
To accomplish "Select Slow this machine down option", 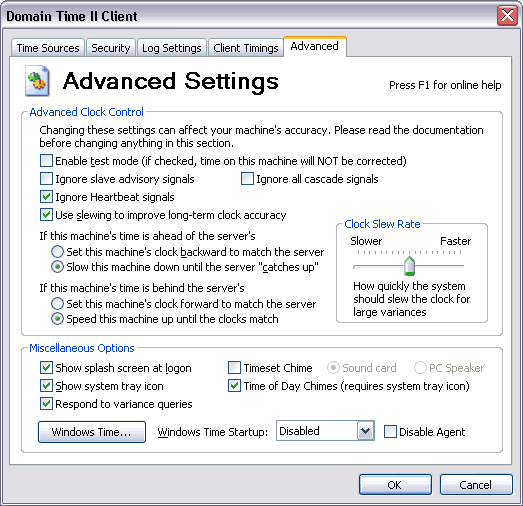I will [x=57, y=267].
